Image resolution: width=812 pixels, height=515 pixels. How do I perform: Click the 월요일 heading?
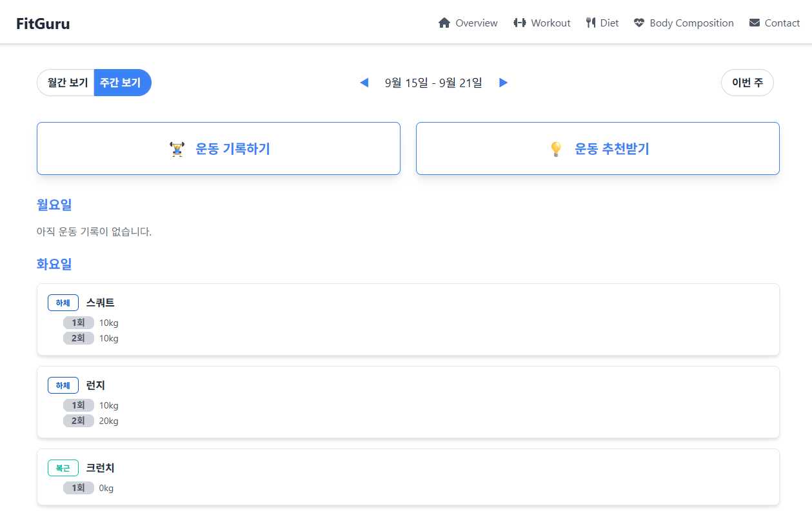[54, 205]
